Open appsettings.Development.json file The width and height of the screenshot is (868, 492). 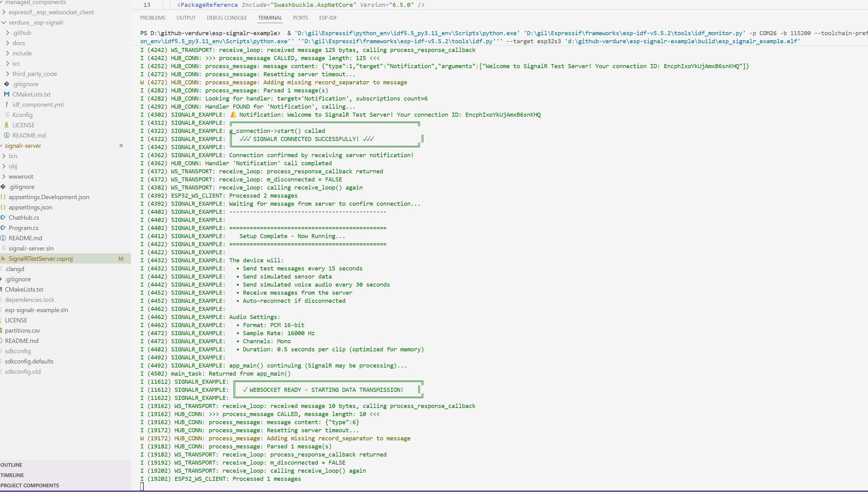49,197
